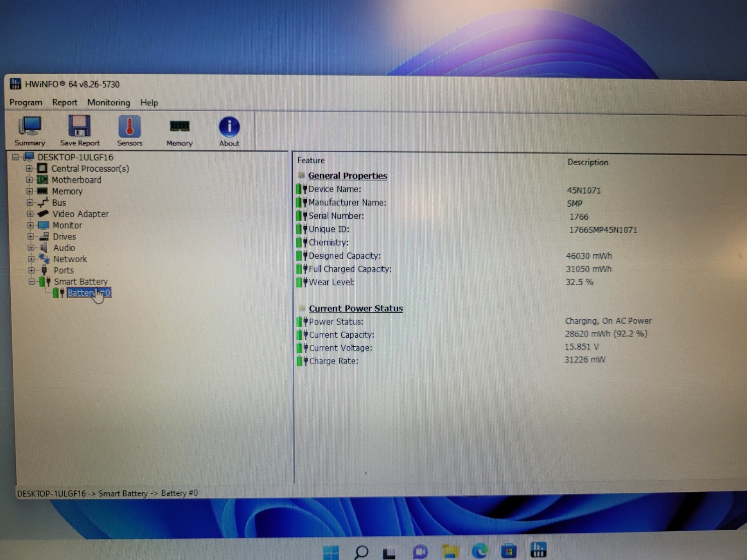Expand the Audio tree node
747x560 pixels.
click(31, 247)
